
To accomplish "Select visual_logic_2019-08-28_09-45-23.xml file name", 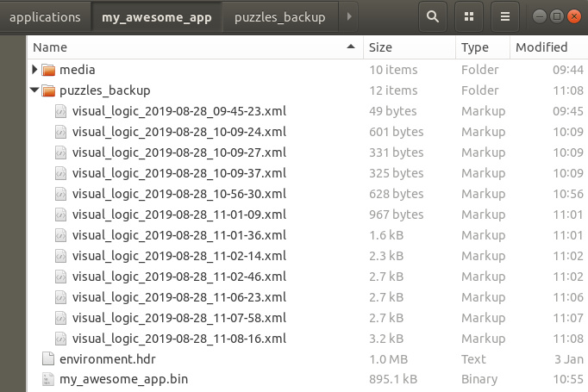I will pyautogui.click(x=179, y=111).
